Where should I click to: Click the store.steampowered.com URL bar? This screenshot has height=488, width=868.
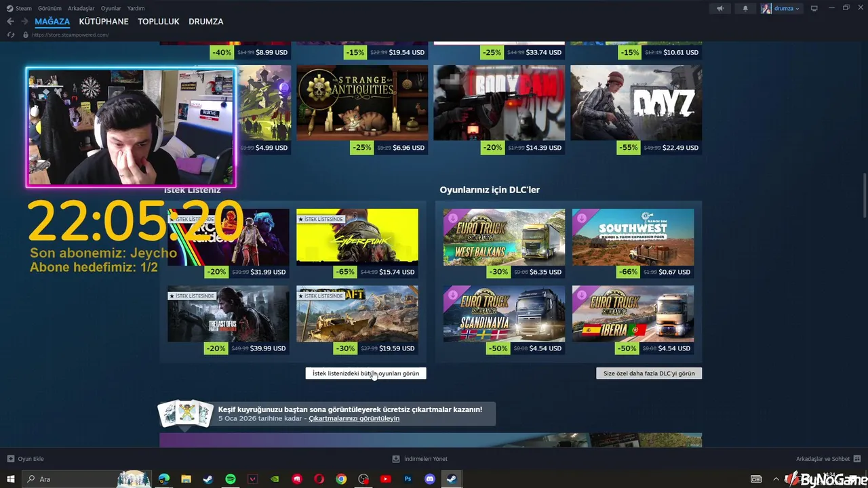pyautogui.click(x=71, y=35)
